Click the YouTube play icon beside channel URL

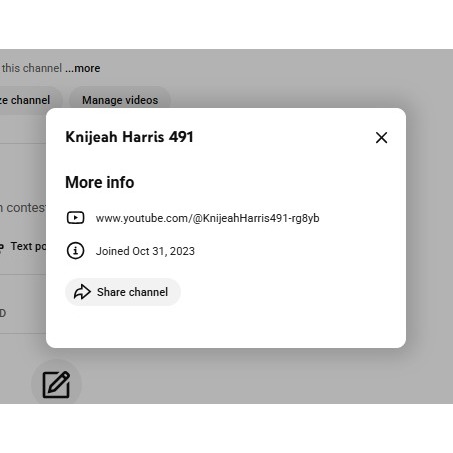click(x=75, y=218)
